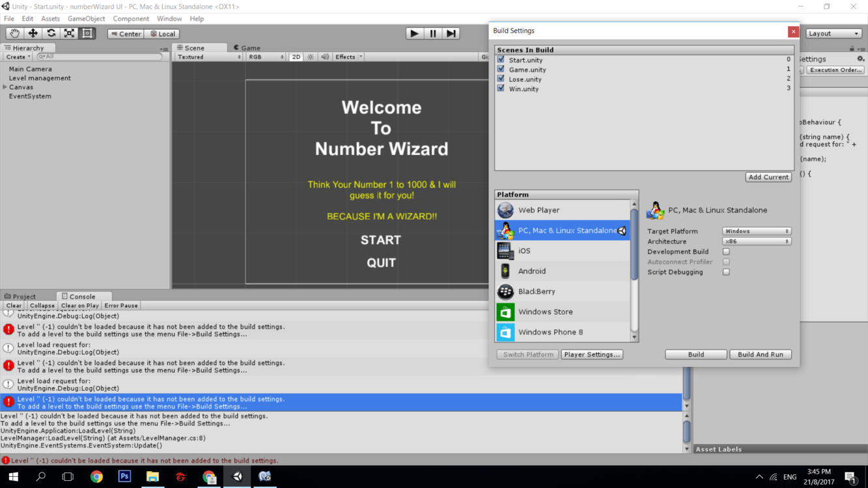Select the Move tool
The height and width of the screenshot is (488, 868).
click(33, 33)
